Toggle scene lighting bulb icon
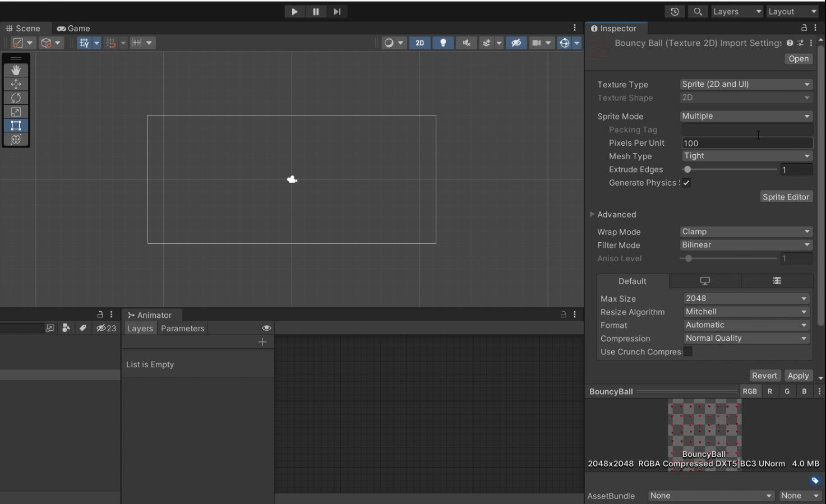This screenshot has width=826, height=504. 443,43
